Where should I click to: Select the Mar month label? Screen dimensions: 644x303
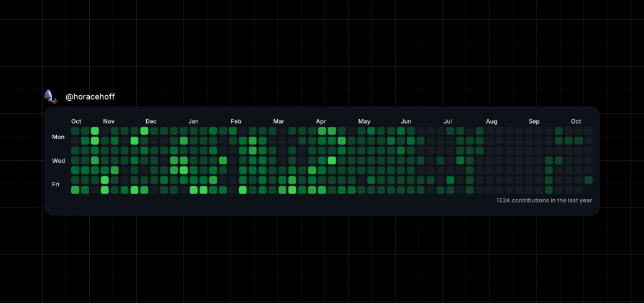click(x=279, y=121)
